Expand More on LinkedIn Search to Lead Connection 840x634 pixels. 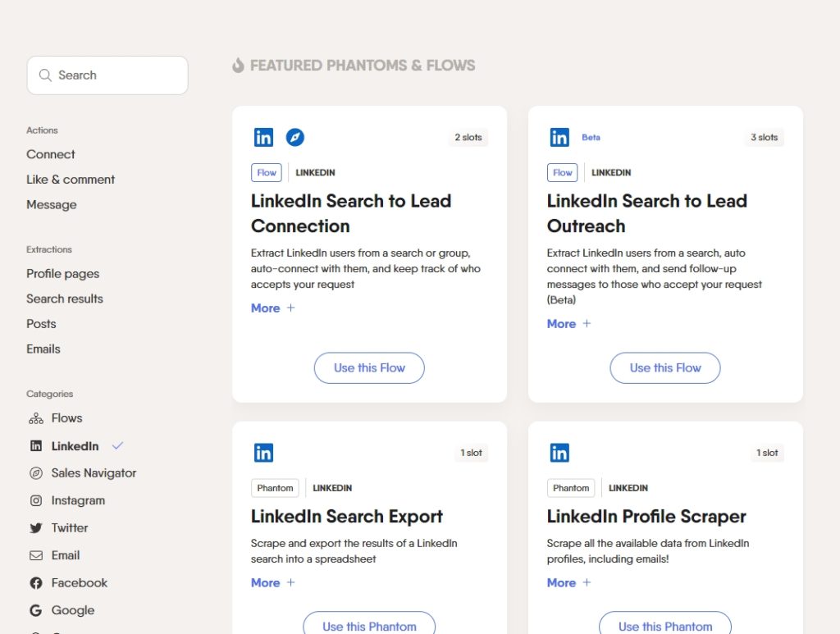coord(272,308)
